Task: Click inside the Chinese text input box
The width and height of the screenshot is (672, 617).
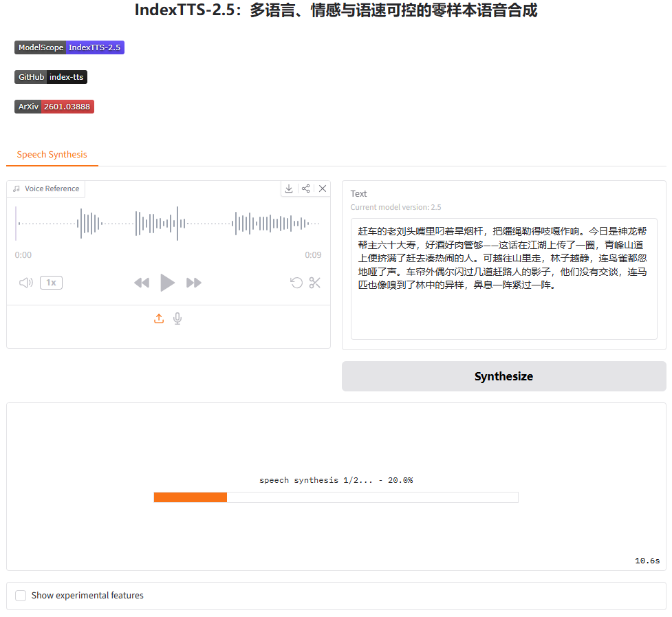Action: (503, 279)
